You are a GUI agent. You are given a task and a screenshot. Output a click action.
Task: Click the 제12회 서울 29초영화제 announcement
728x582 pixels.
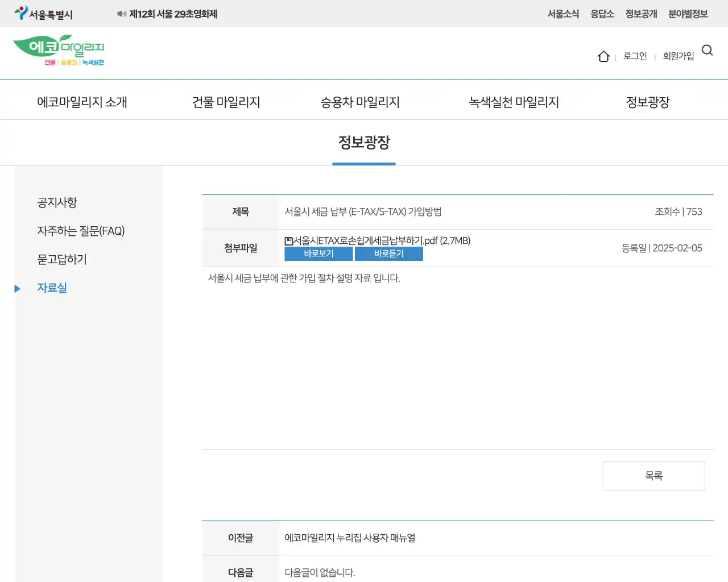click(173, 14)
